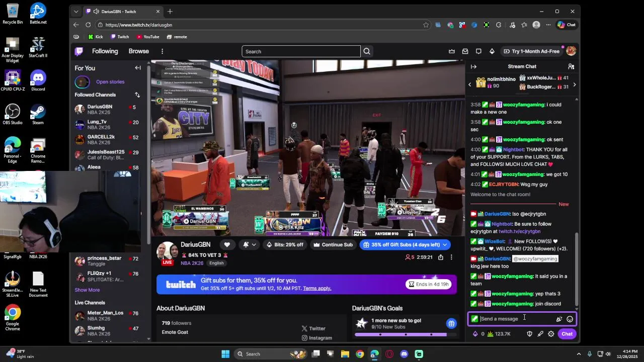Open the Twitch notifications inbox icon
The image size is (644, 362).
pos(465,51)
